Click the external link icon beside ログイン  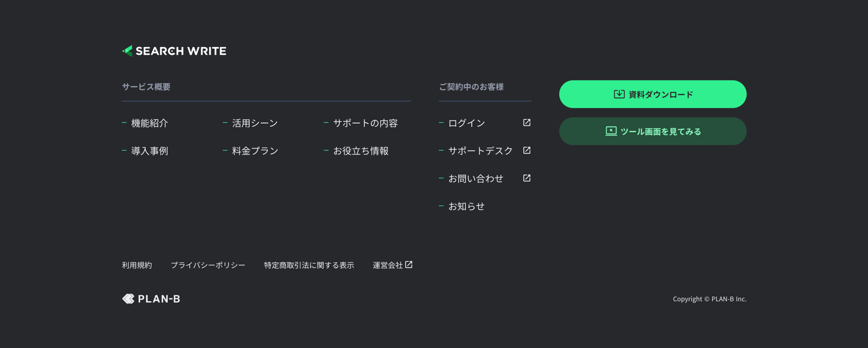pos(527,123)
